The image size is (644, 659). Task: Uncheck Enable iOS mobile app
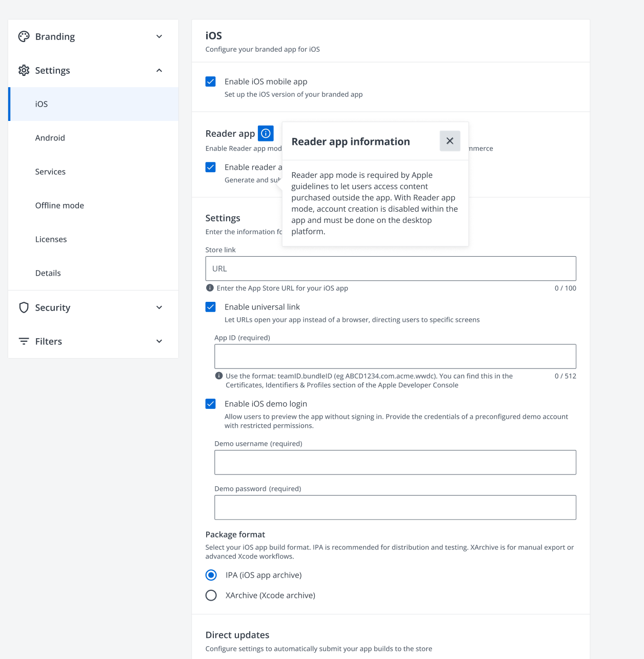coord(211,81)
